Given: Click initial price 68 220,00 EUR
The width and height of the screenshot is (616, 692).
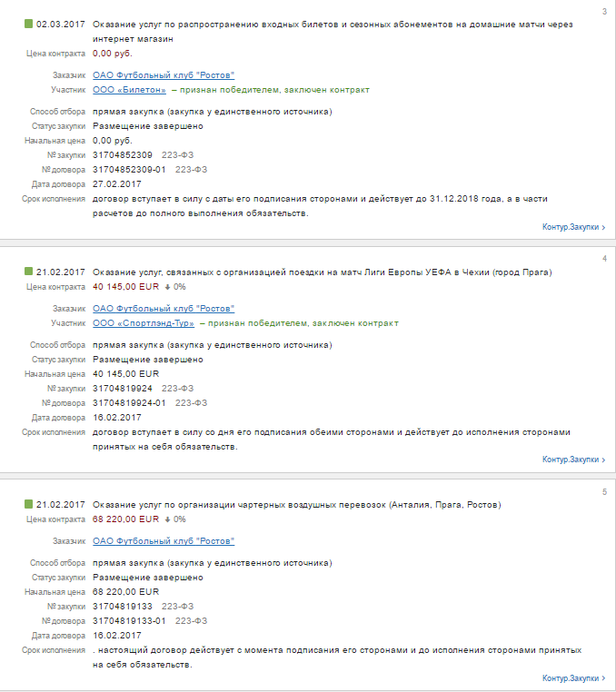Looking at the screenshot, I should coord(126,592).
